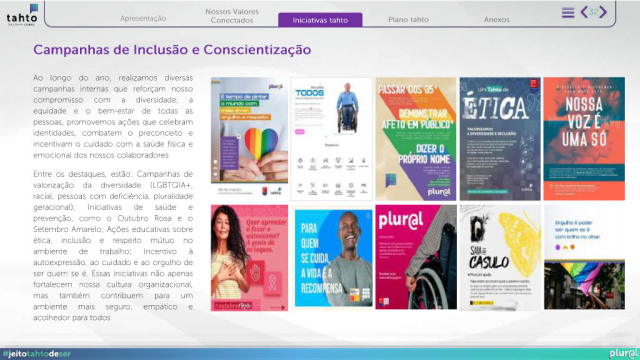Go to previous slide with left chevron
The height and width of the screenshot is (360, 640).
tap(584, 12)
